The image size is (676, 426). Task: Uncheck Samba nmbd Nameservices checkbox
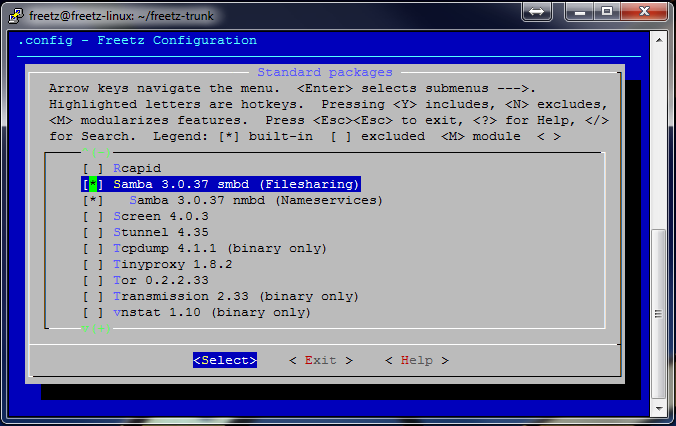click(93, 200)
